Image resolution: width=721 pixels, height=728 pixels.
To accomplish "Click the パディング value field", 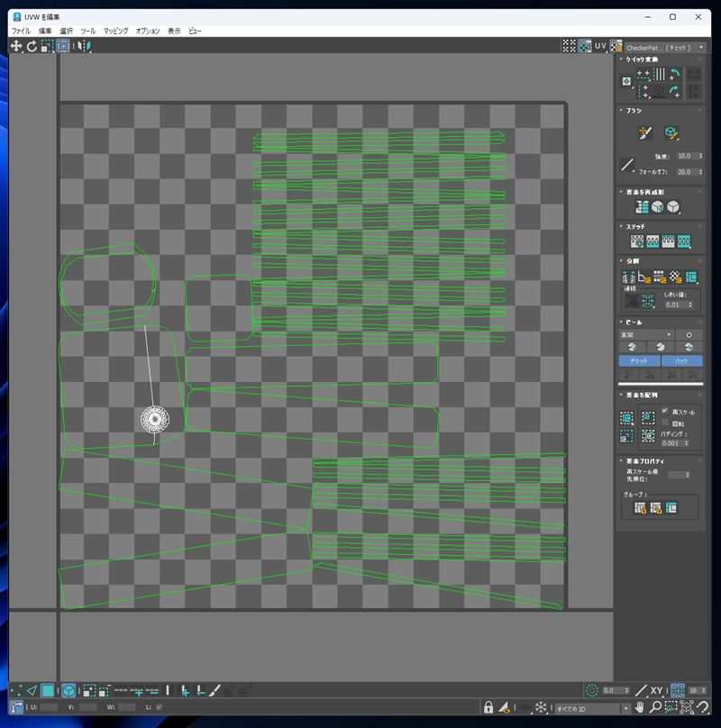I will 672,442.
